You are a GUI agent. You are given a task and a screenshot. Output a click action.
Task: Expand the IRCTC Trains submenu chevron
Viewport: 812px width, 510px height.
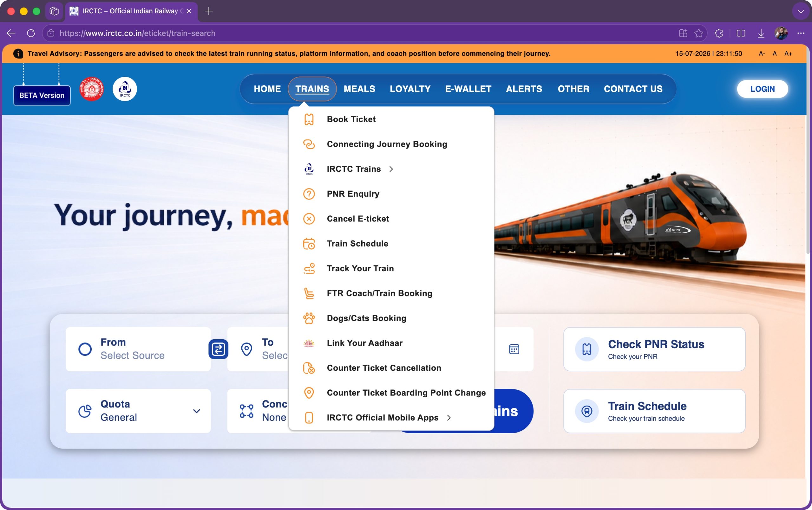click(x=391, y=169)
